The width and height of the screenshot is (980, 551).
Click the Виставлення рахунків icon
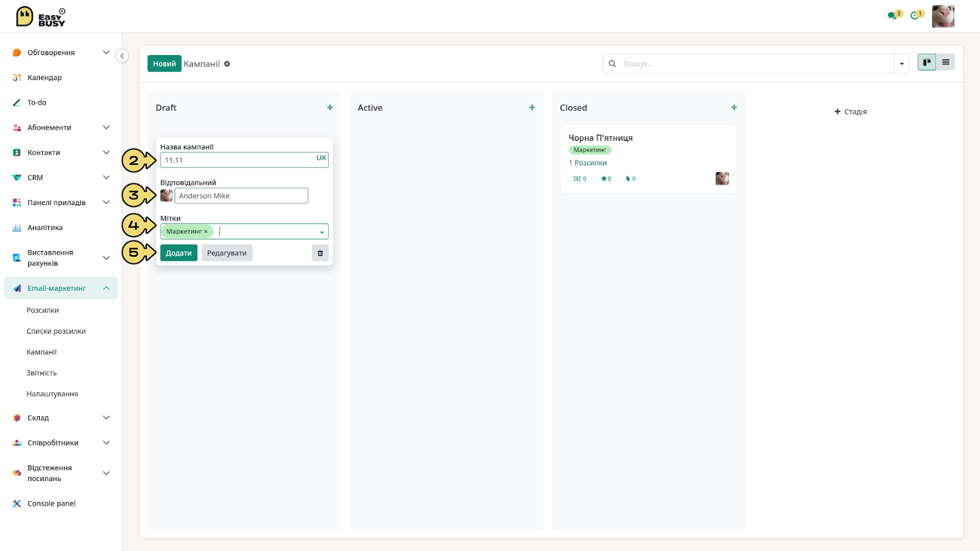click(17, 258)
